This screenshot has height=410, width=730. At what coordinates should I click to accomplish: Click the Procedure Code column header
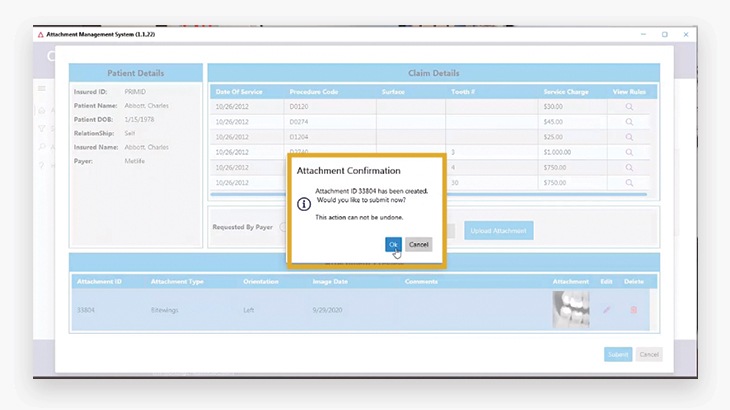point(313,92)
